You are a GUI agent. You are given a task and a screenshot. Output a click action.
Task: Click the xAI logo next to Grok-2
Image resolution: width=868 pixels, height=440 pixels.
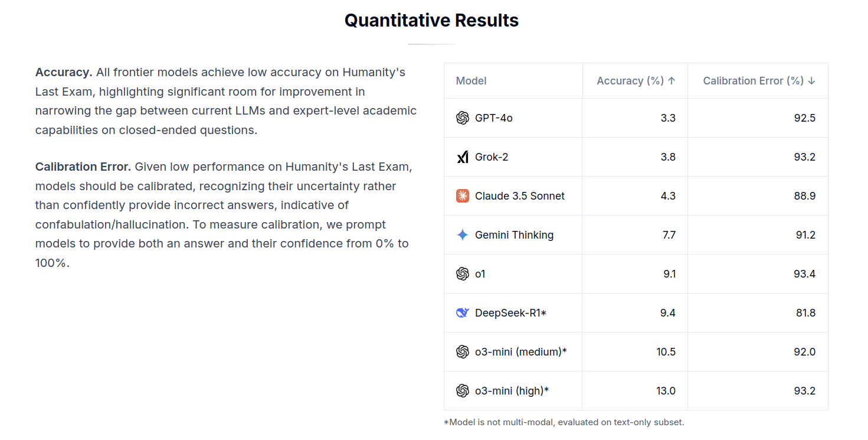pos(463,157)
